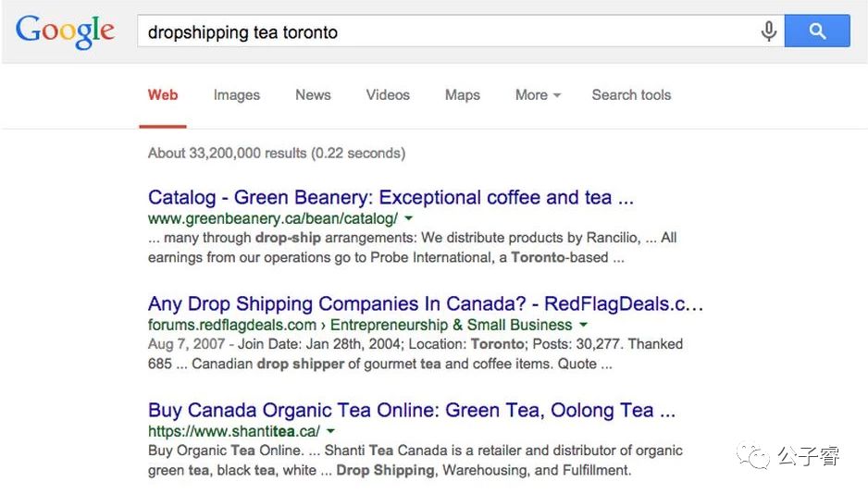Expand the More dropdown menu
Image resolution: width=868 pixels, height=494 pixels.
tap(538, 94)
